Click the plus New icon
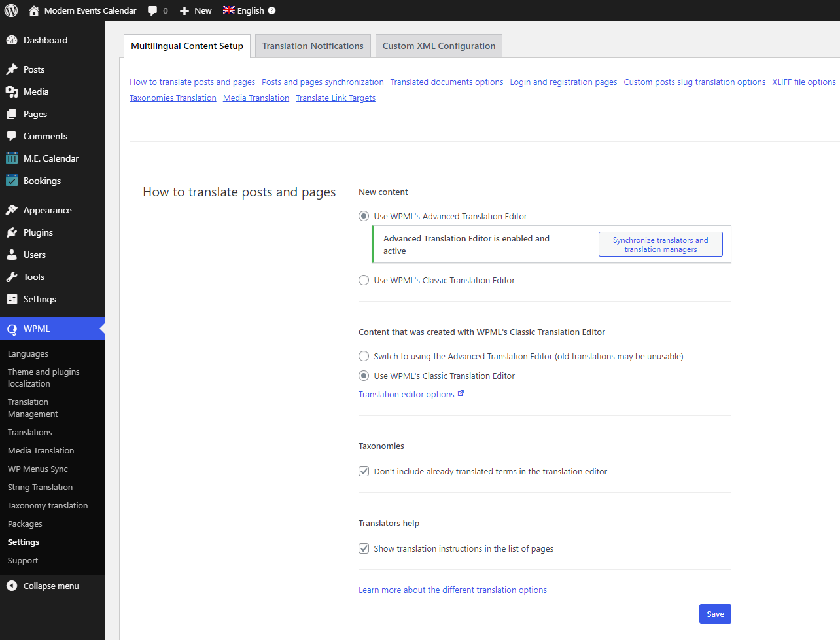Viewport: 840px width, 640px height. [x=184, y=10]
